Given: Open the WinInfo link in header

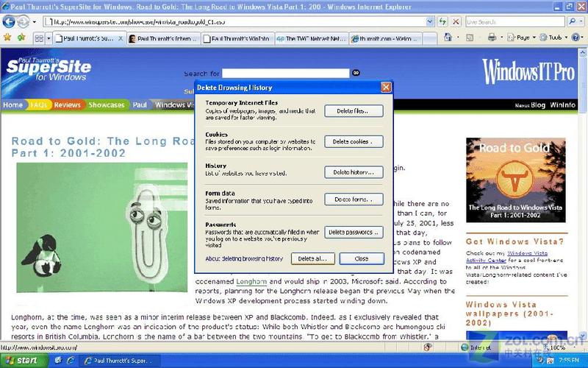Looking at the screenshot, I should (562, 105).
